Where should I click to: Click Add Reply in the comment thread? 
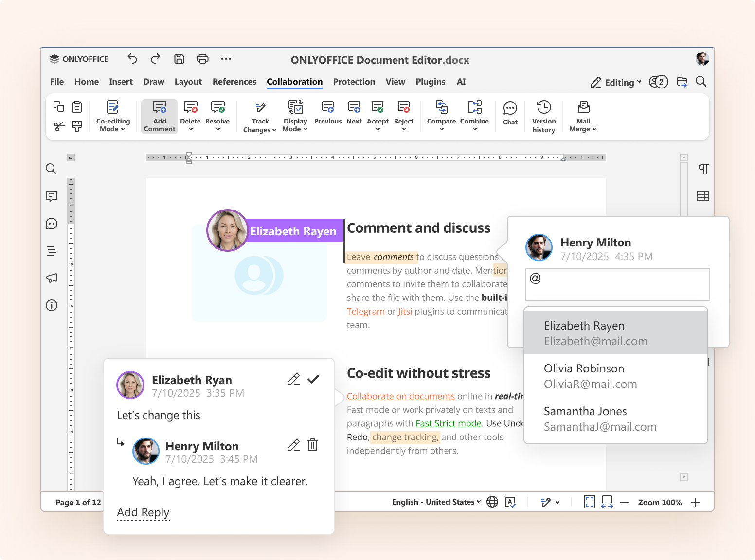point(143,512)
